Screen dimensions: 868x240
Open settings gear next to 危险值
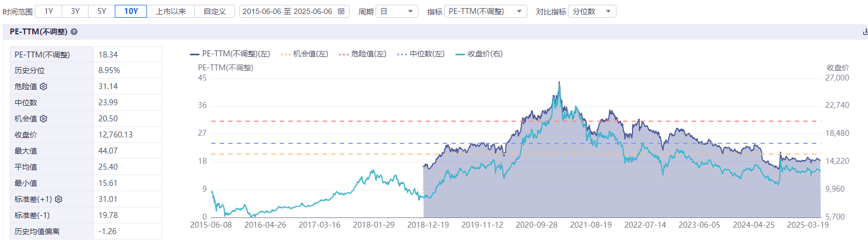click(x=43, y=86)
